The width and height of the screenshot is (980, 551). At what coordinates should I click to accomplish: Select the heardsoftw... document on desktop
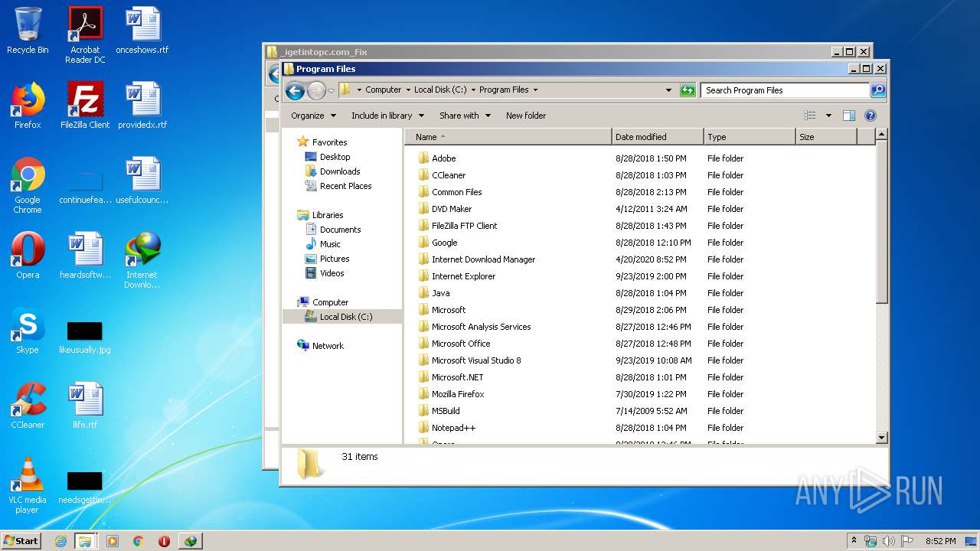[85, 256]
